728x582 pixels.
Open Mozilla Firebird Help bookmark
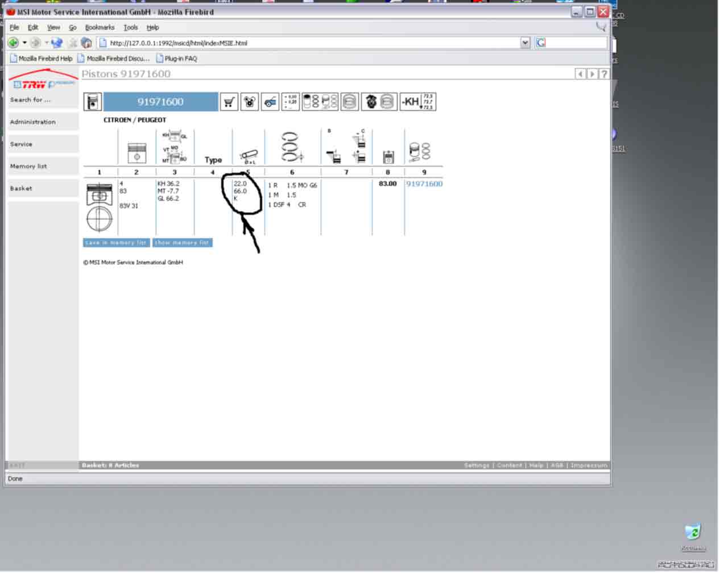[41, 59]
